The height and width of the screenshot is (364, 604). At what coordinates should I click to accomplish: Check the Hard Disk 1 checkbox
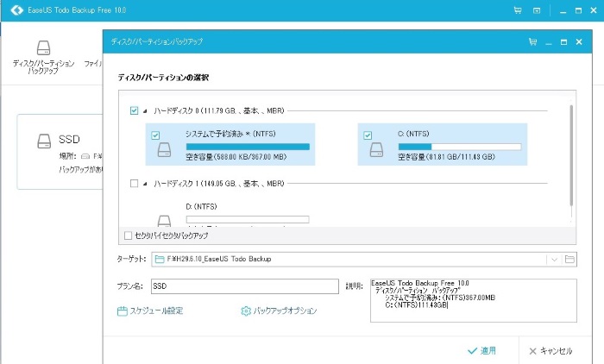pos(134,184)
